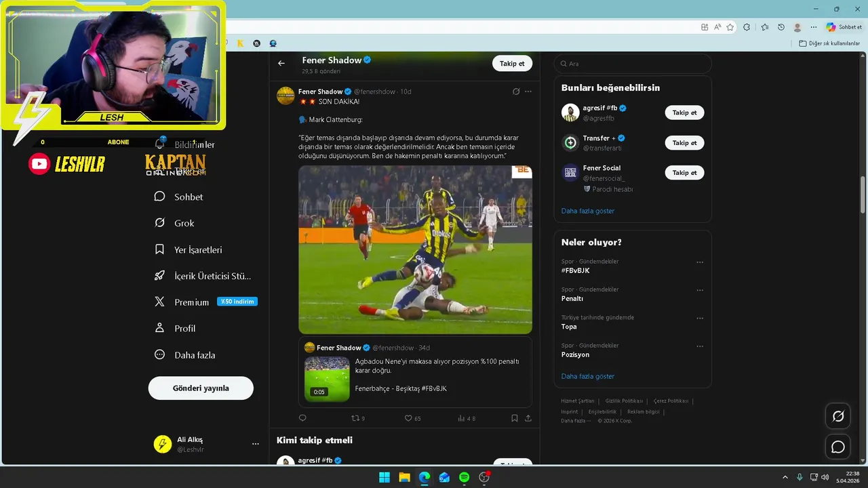The height and width of the screenshot is (488, 868).
Task: Open Grok actions icon on the tweet
Action: tap(516, 91)
